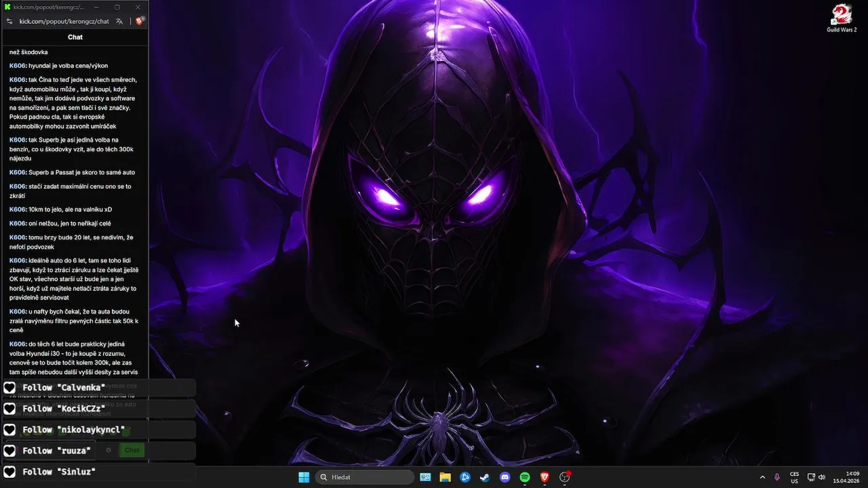Screen dimensions: 868x488
Task: Click K606 username on oni nelžou message
Action: click(17, 224)
